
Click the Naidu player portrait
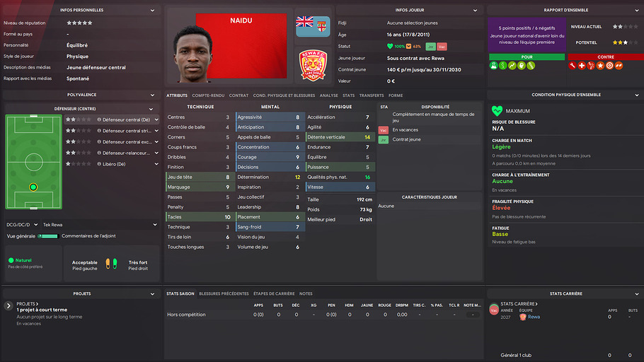pyautogui.click(x=192, y=53)
